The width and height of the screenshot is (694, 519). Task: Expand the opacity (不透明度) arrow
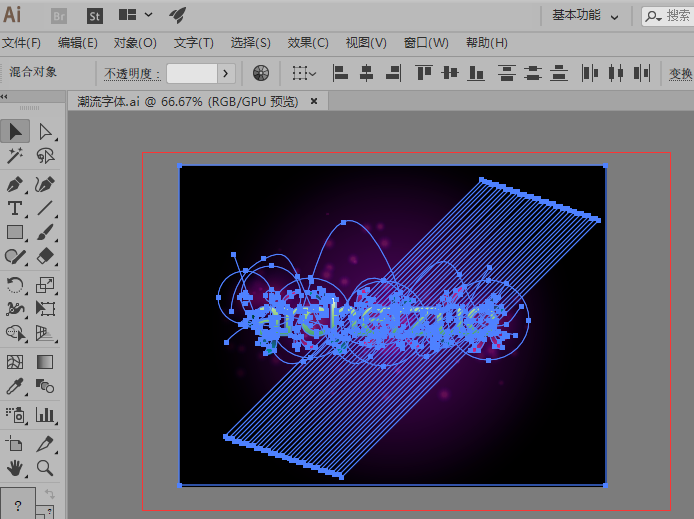click(226, 73)
